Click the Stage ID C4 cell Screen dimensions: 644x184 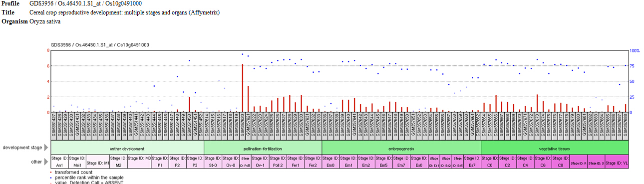pyautogui.click(x=525, y=162)
